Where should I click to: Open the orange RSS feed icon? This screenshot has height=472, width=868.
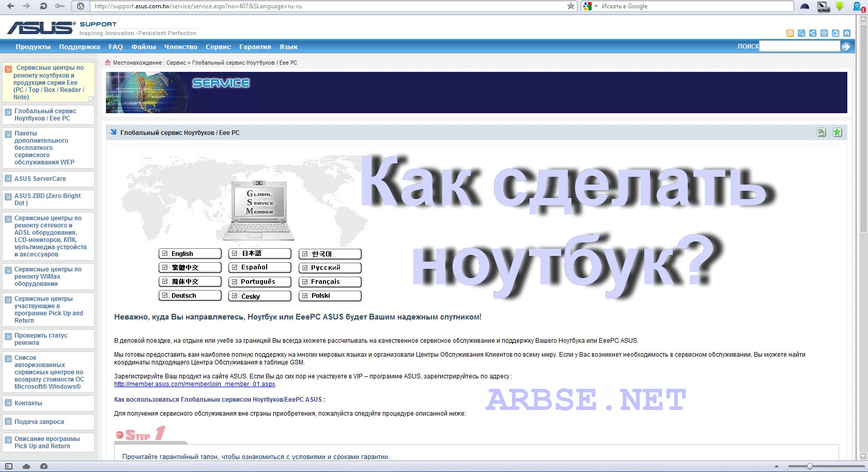[x=790, y=33]
